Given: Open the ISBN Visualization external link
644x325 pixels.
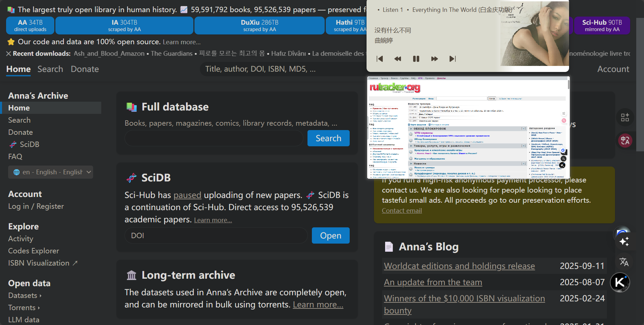Looking at the screenshot, I should click(x=43, y=263).
